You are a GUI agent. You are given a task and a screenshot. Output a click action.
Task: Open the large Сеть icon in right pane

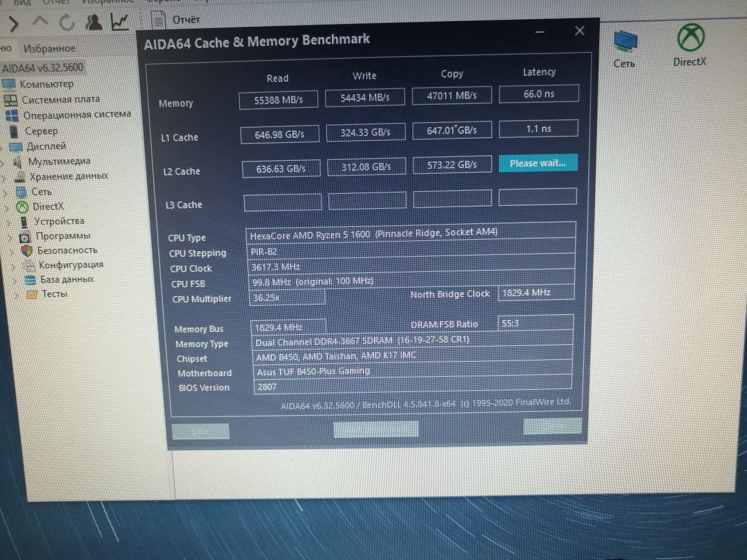click(624, 42)
